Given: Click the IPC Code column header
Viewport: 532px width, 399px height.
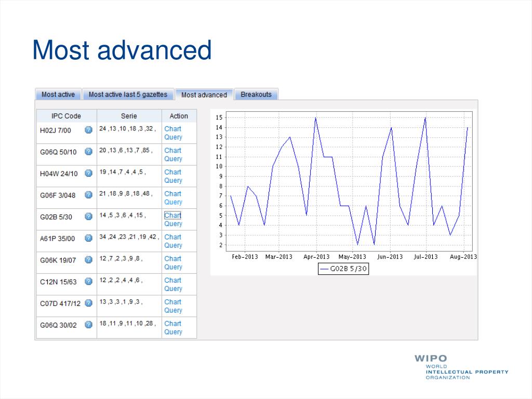Looking at the screenshot, I should tap(66, 116).
